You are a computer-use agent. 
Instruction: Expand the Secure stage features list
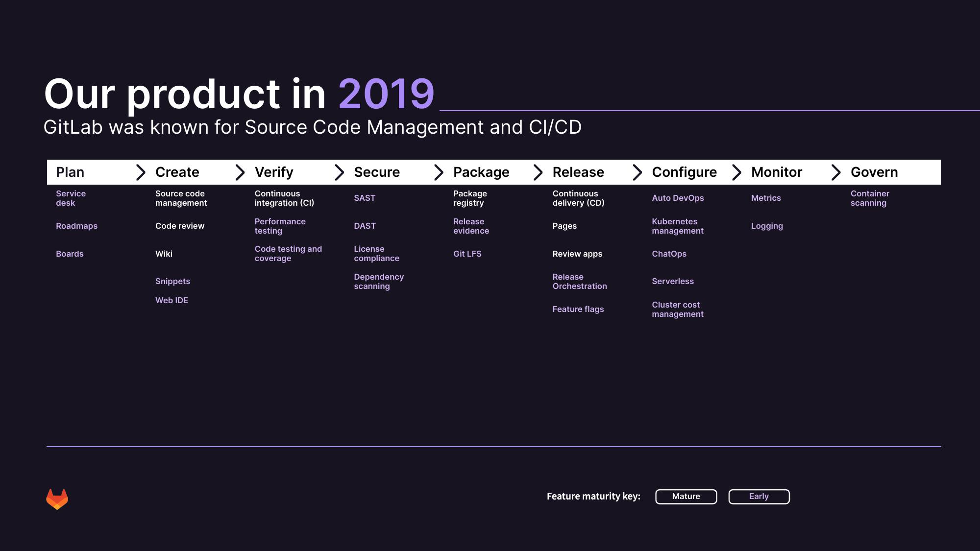point(377,172)
